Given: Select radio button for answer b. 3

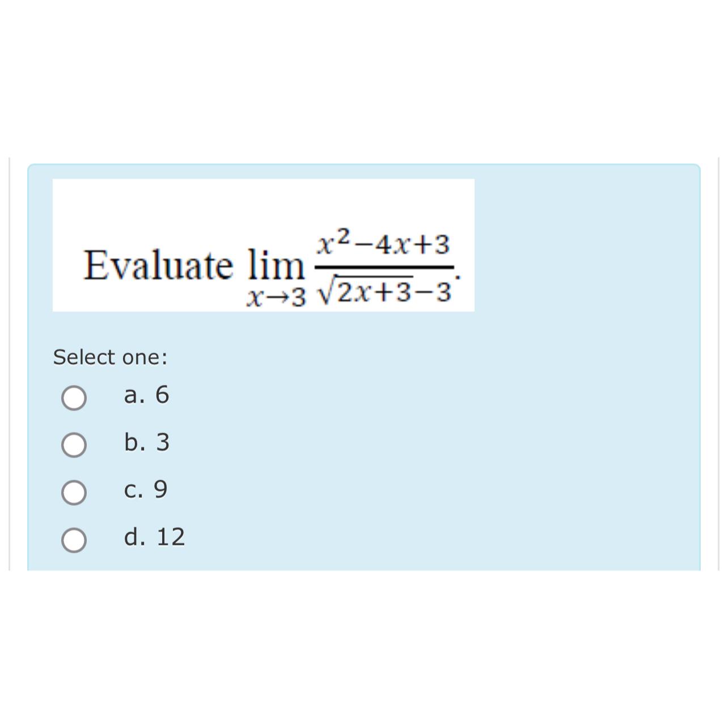Looking at the screenshot, I should click(x=74, y=445).
